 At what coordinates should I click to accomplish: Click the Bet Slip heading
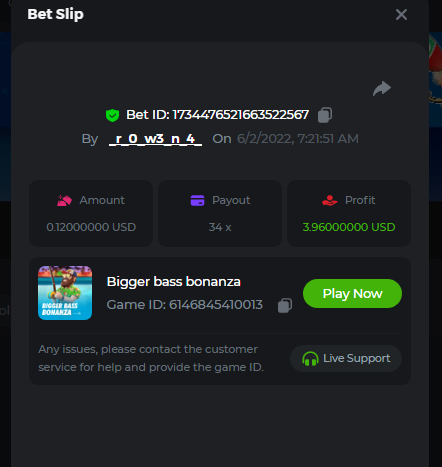click(55, 14)
